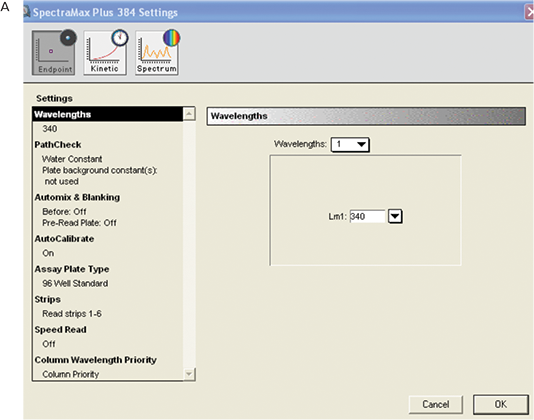The width and height of the screenshot is (534, 420).
Task: Select Assay Plate Type setting
Action: [72, 269]
